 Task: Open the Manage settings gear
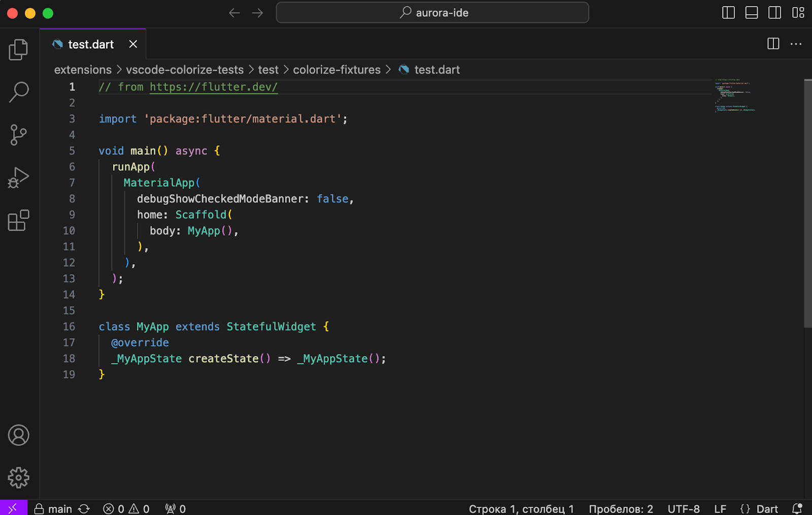point(19,478)
